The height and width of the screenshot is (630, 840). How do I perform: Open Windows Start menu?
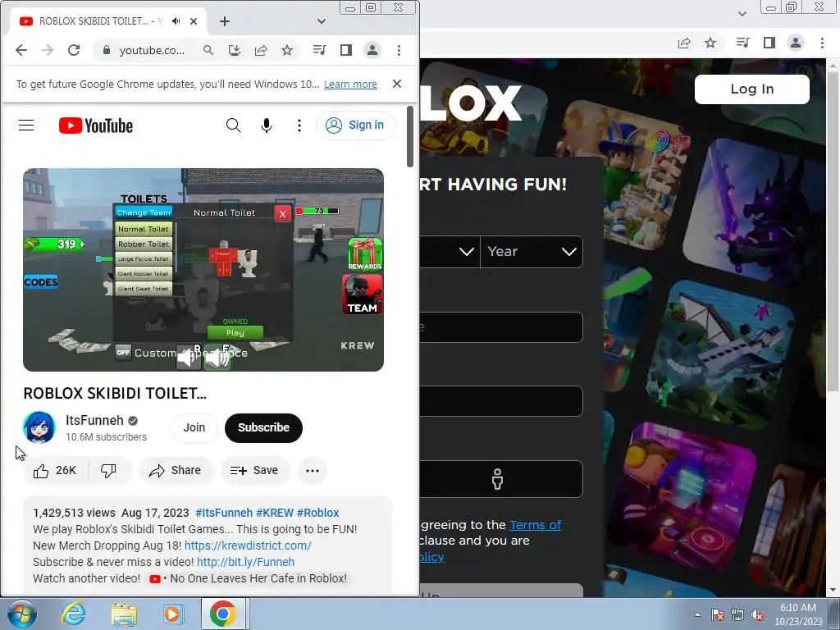pyautogui.click(x=21, y=614)
